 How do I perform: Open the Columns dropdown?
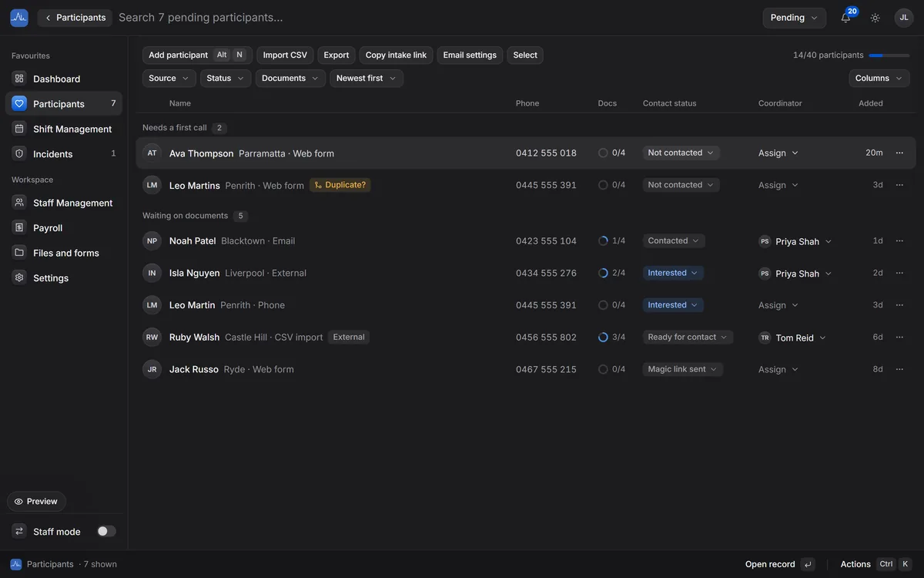pos(879,78)
